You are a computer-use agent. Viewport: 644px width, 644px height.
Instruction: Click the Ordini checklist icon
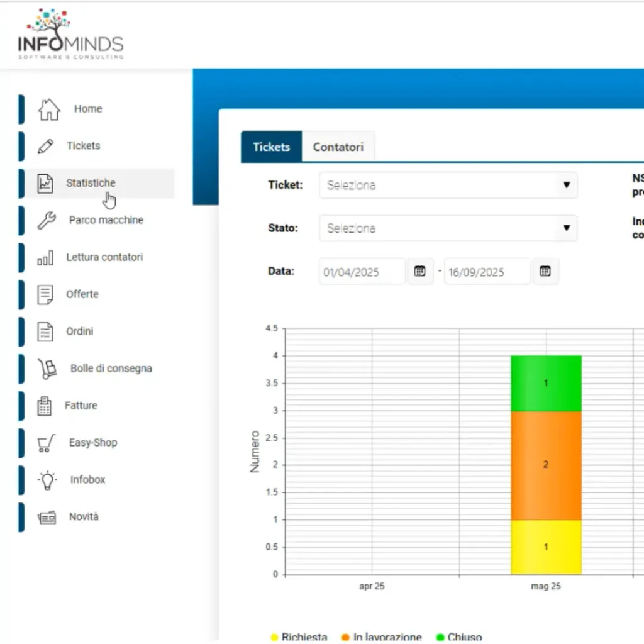click(x=45, y=332)
